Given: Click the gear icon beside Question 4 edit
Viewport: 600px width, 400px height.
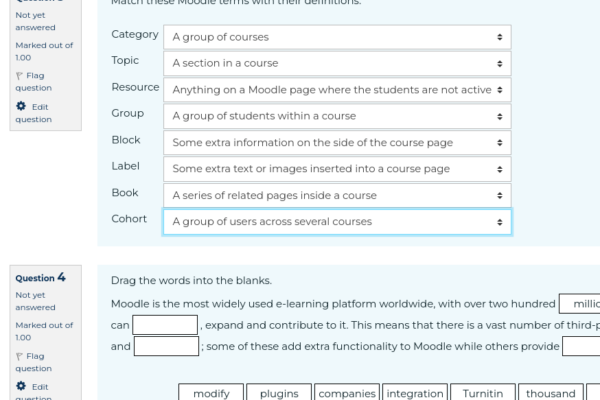Looking at the screenshot, I should coord(21,386).
